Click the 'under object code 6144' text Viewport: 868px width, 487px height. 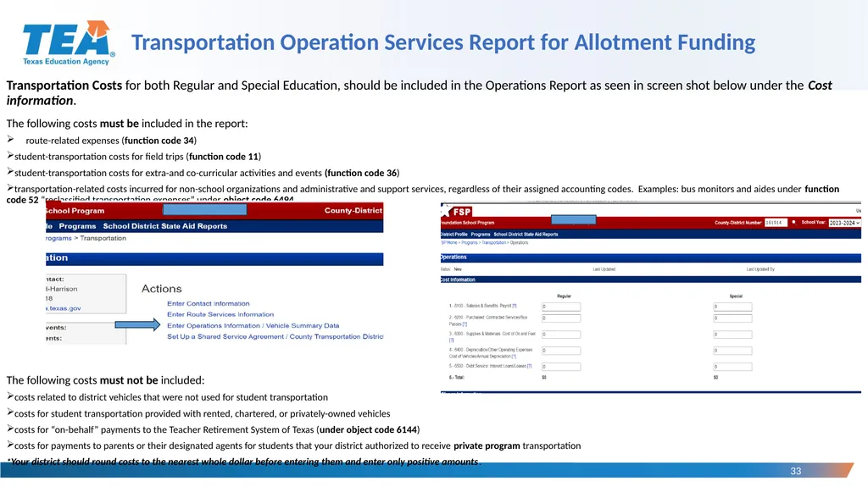368,429
